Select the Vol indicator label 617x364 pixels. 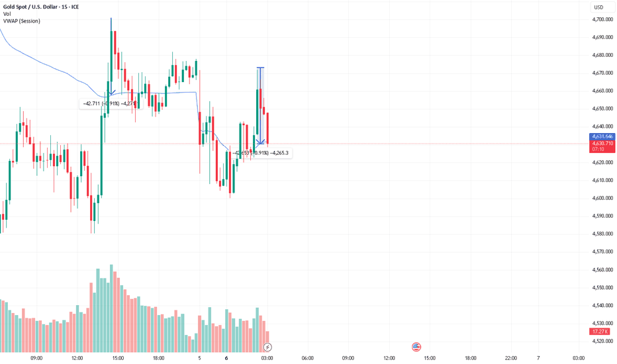point(7,14)
